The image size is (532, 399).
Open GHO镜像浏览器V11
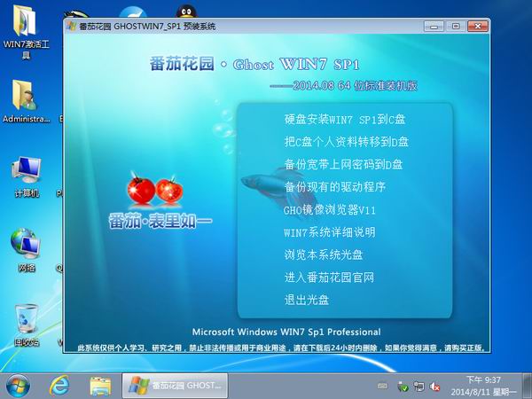[x=330, y=210]
